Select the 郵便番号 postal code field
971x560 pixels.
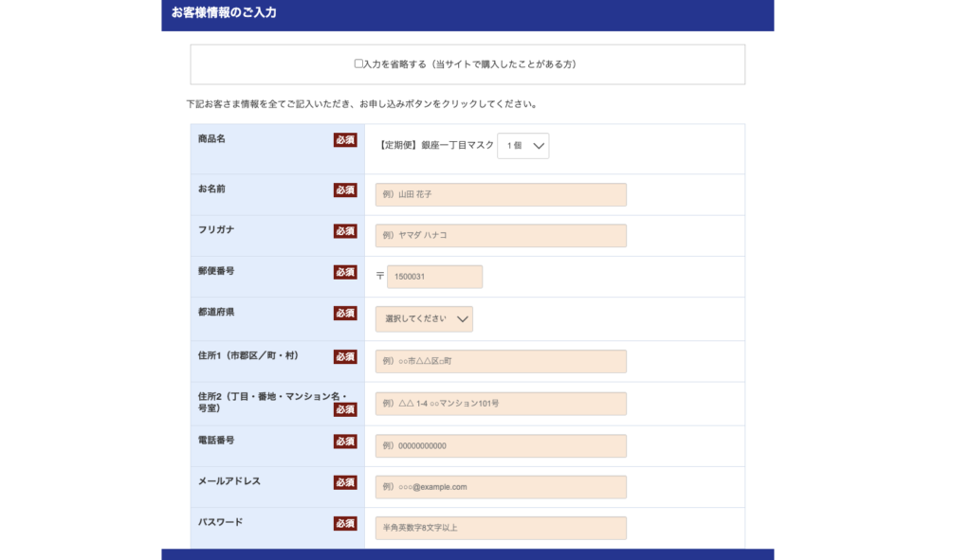coord(434,277)
